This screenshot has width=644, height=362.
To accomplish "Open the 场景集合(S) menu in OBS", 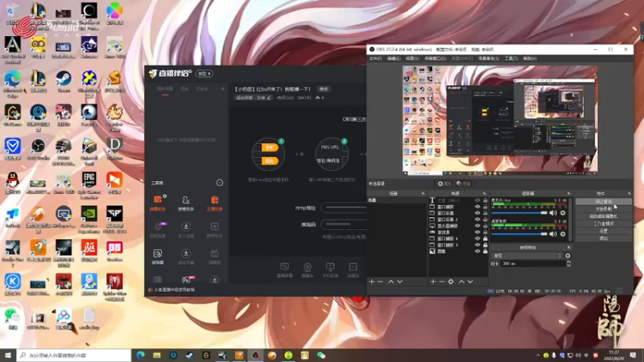I will pyautogui.click(x=489, y=59).
